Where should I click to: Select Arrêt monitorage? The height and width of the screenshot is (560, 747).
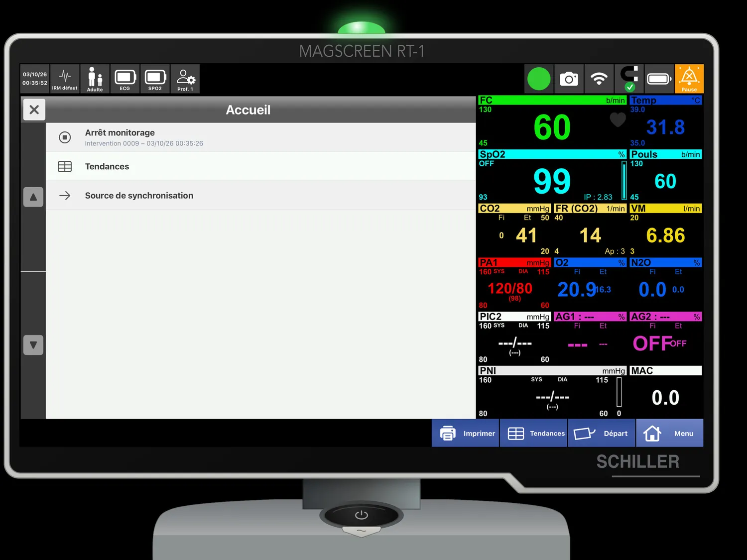click(261, 137)
